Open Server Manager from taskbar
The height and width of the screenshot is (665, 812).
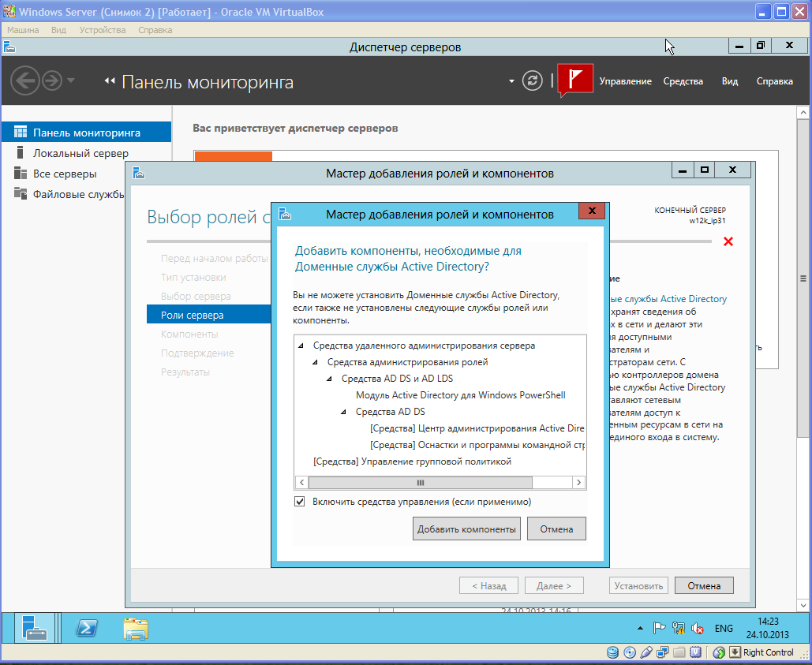click(x=35, y=628)
